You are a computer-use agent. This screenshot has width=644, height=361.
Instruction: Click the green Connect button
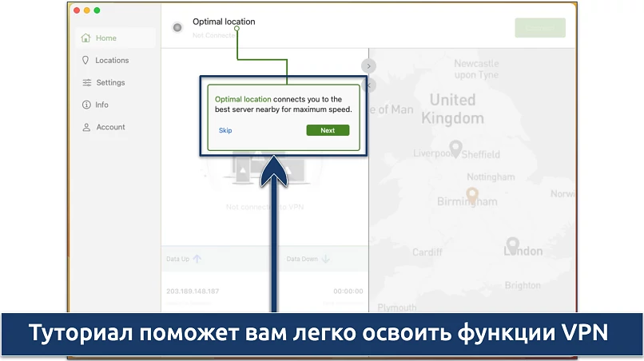coord(540,28)
